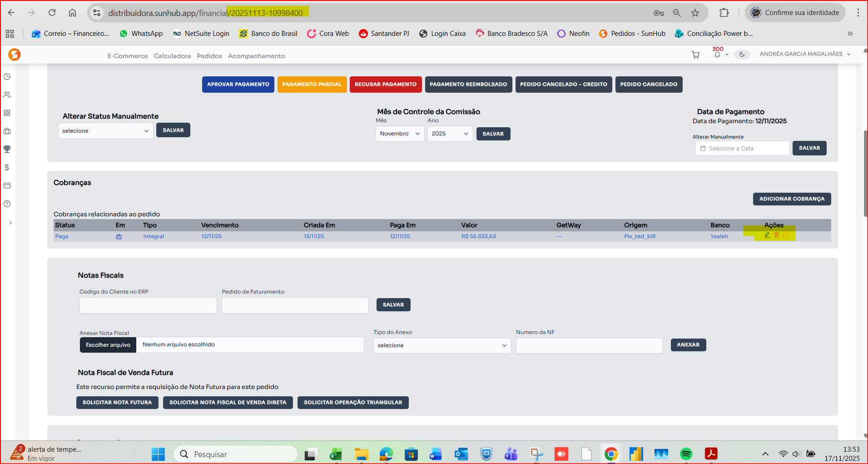Click the pencil edit icon in Ações
Image resolution: width=868 pixels, height=464 pixels.
(767, 235)
